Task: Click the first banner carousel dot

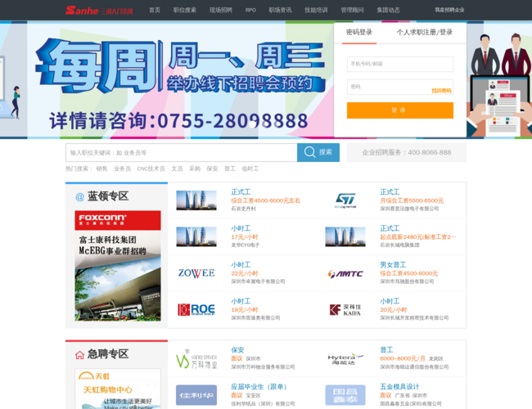Action: click(x=252, y=124)
